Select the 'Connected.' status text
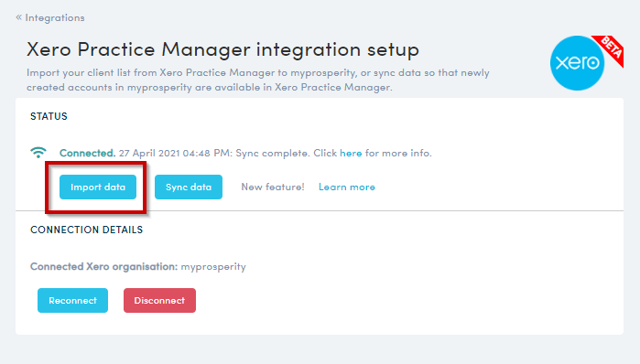 tap(87, 153)
